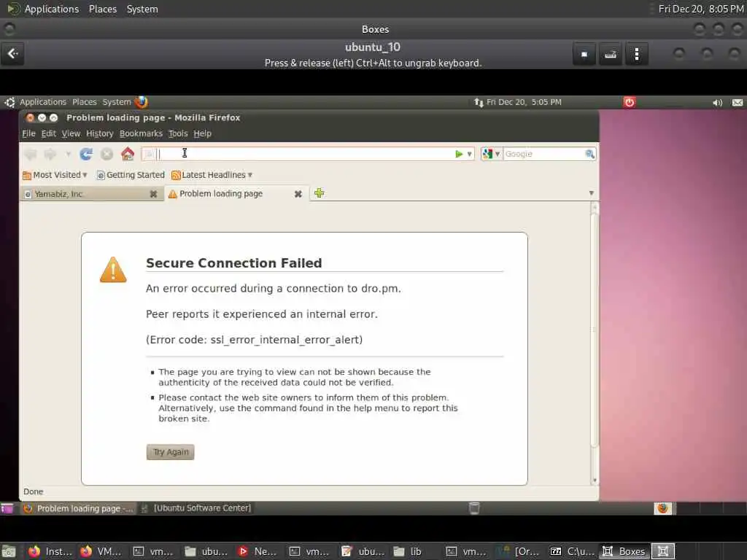Click the green Go arrow in address bar
The height and width of the screenshot is (560, 747).
click(459, 154)
